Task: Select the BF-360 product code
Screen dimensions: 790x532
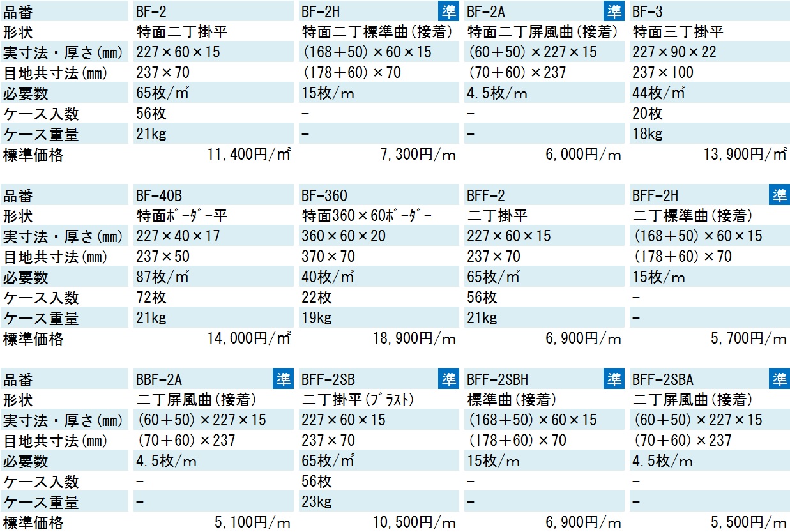Action: (x=324, y=195)
